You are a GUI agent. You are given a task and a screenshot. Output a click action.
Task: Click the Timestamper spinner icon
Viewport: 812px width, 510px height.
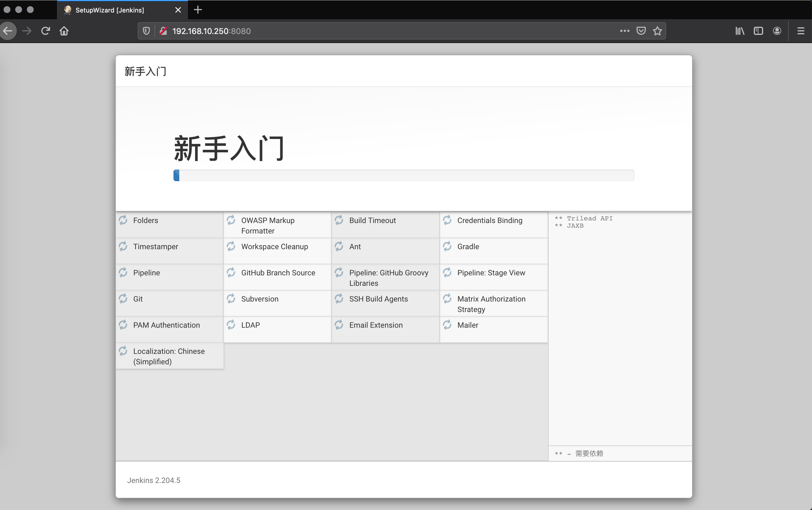click(x=123, y=246)
